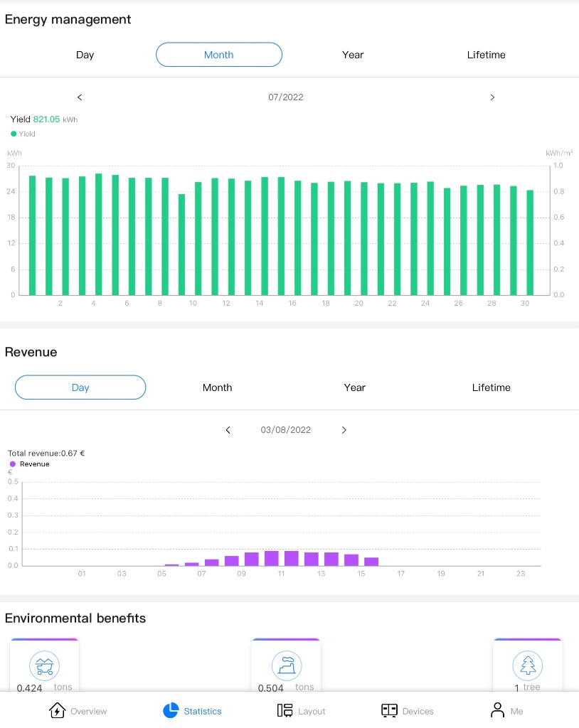Switch Energy management to Day view

point(85,55)
